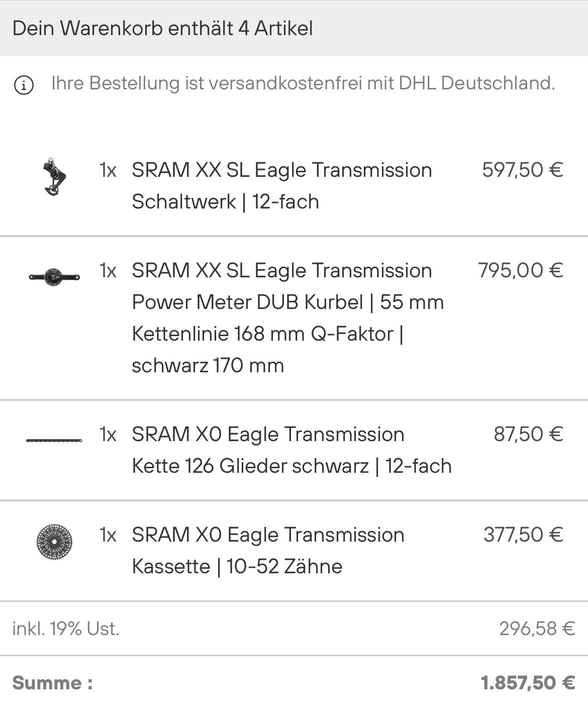Open the Power Meter DUB Kurbel product link
This screenshot has width=588, height=716.
287,318
